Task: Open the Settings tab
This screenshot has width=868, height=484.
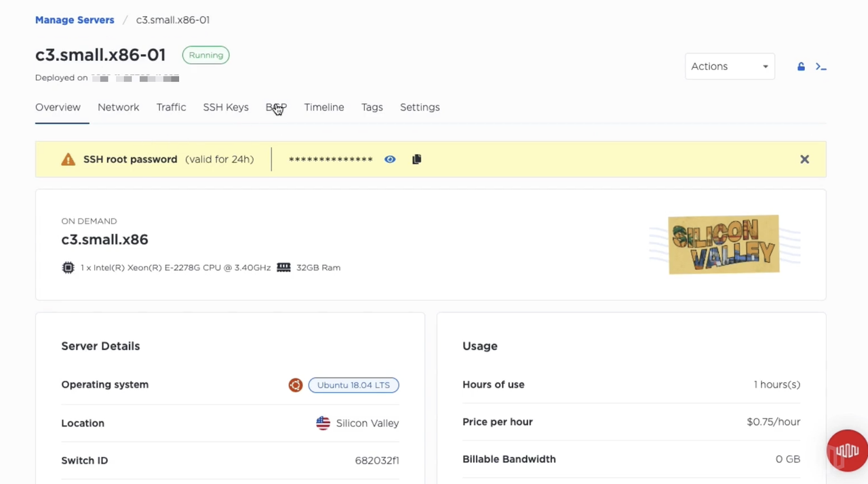Action: [x=420, y=107]
